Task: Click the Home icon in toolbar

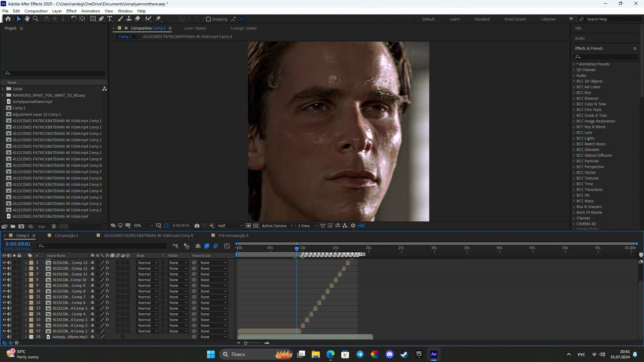Action: pos(8,19)
